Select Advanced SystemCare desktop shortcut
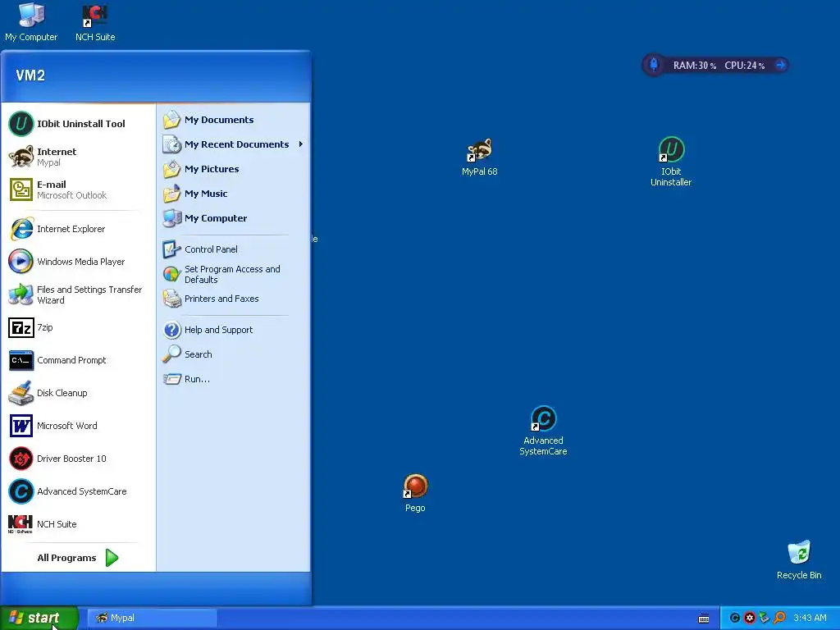The width and height of the screenshot is (840, 630). [543, 431]
